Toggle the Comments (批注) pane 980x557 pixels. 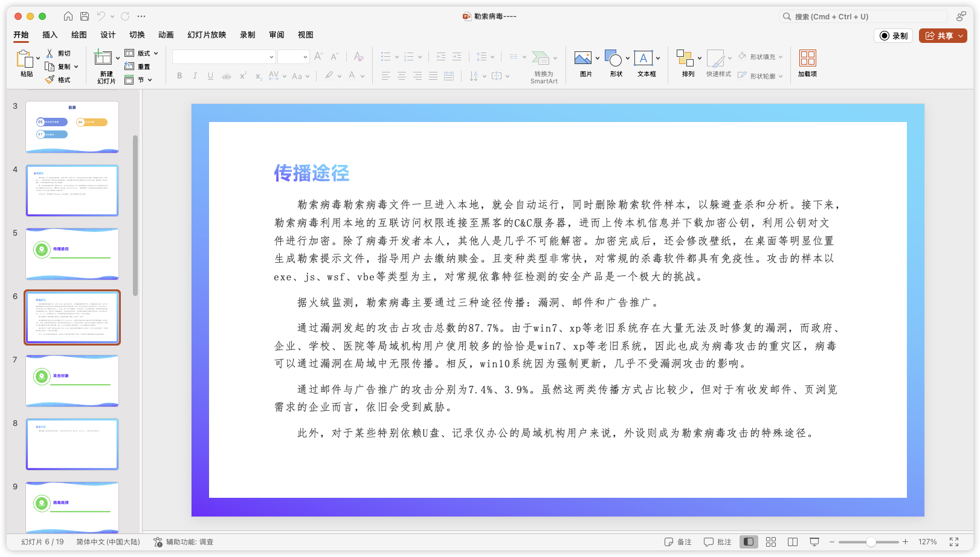click(x=718, y=542)
